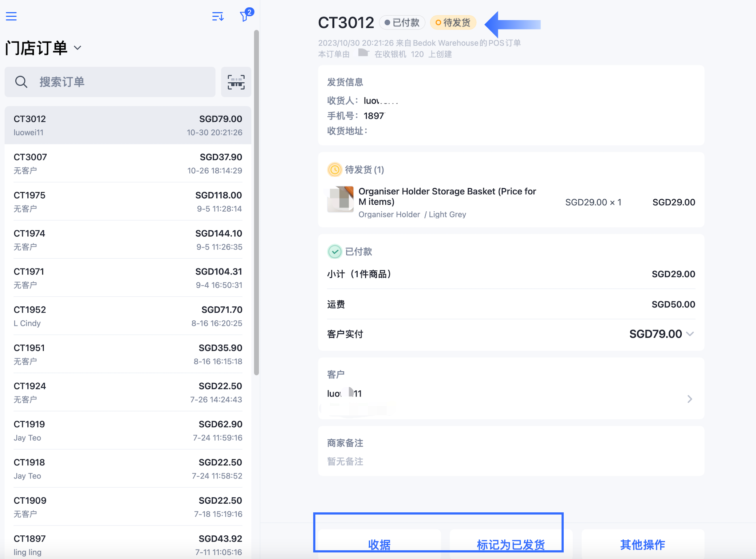Select order CT1924 in the list

pos(128,392)
